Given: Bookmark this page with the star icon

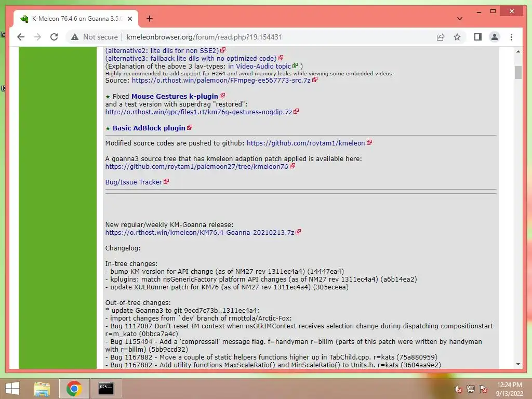Looking at the screenshot, I should (457, 37).
